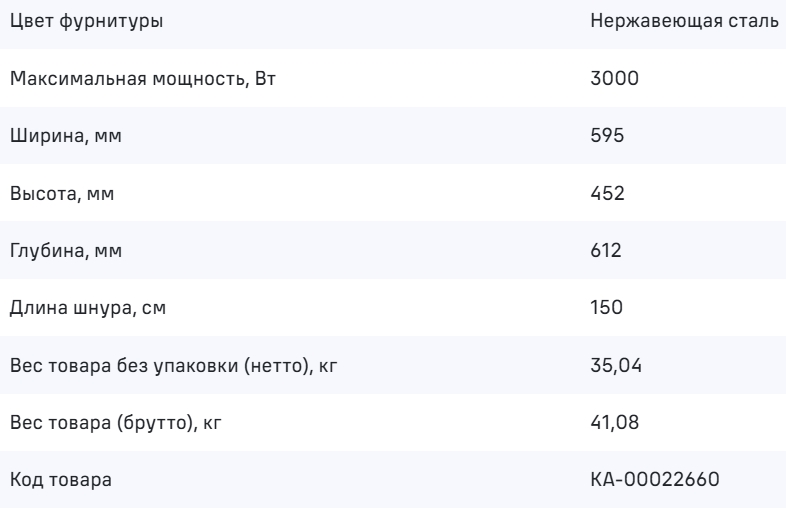The image size is (786, 514).
Task: Click the 'Длина шнура, см' label
Action: pos(88,308)
